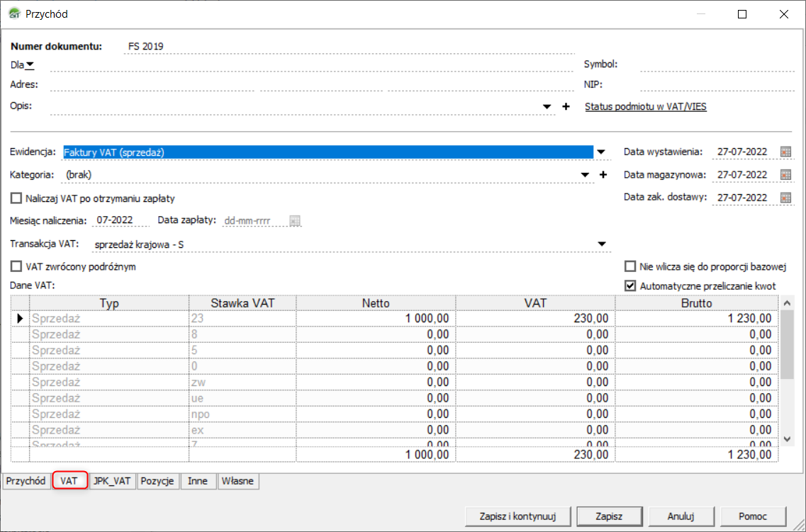Click the Brutto column header
Viewport: 806px width, 532px height.
point(697,303)
